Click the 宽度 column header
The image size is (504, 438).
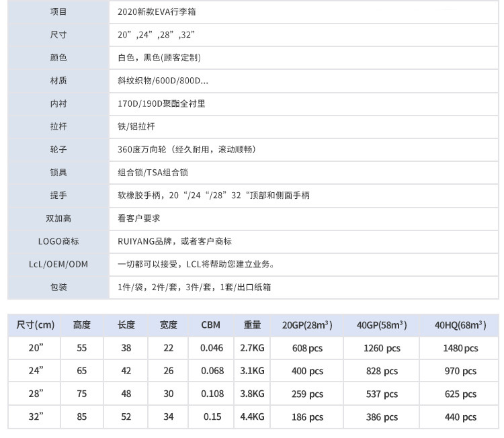169,325
